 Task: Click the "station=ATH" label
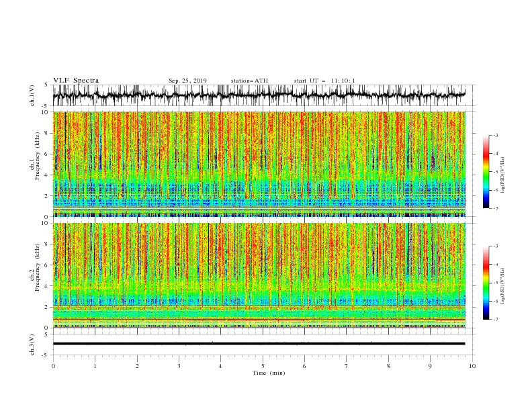249,81
